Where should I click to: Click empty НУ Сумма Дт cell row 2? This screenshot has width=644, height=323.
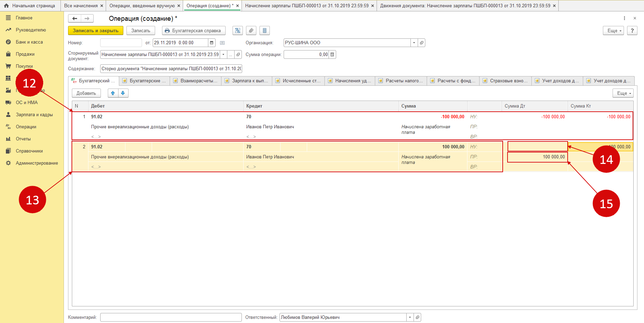tap(538, 147)
